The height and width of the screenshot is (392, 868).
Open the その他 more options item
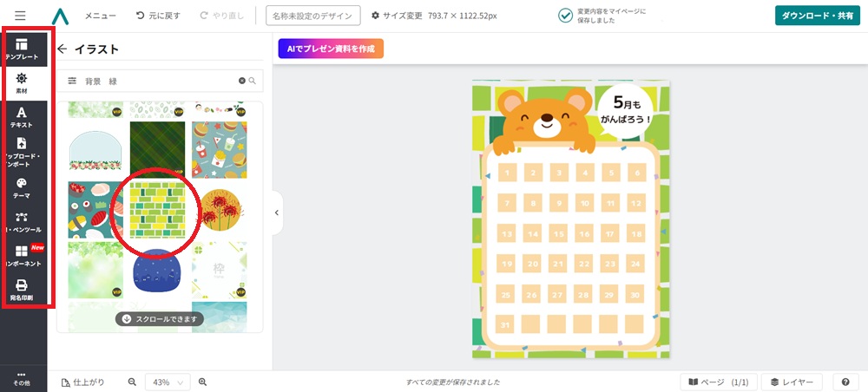pos(22,378)
